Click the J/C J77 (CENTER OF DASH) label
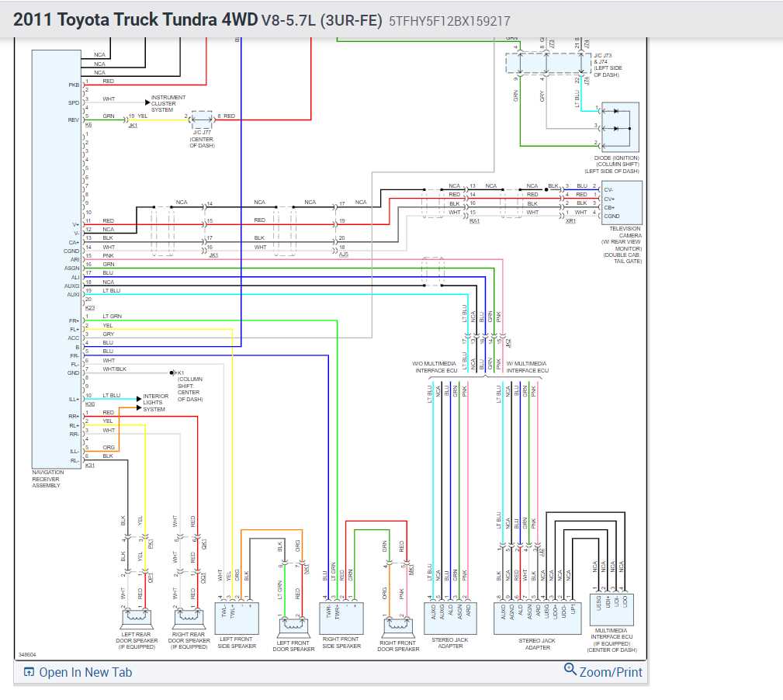 tap(203, 139)
